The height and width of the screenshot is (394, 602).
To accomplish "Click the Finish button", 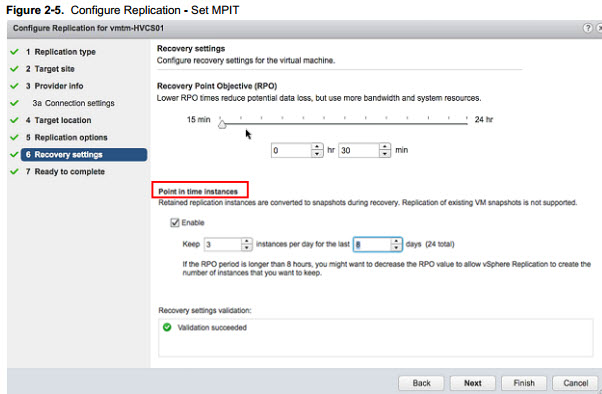I will [524, 383].
